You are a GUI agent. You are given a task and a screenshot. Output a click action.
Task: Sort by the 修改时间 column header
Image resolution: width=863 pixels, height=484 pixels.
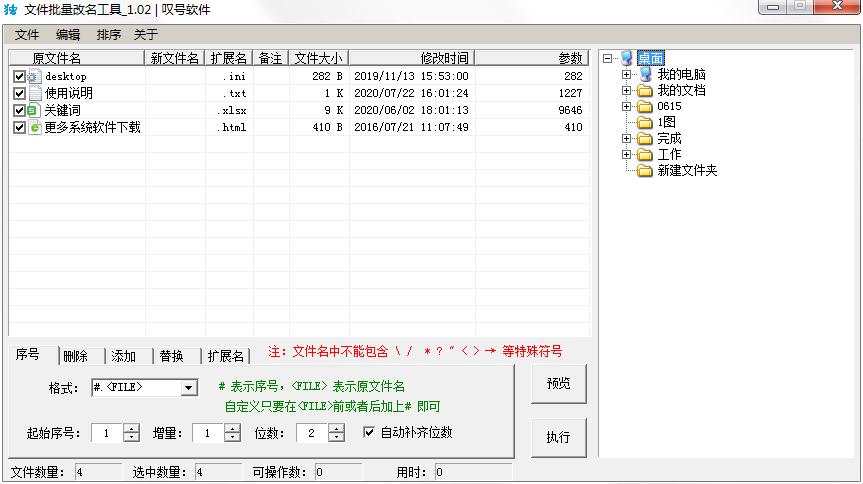click(x=444, y=59)
